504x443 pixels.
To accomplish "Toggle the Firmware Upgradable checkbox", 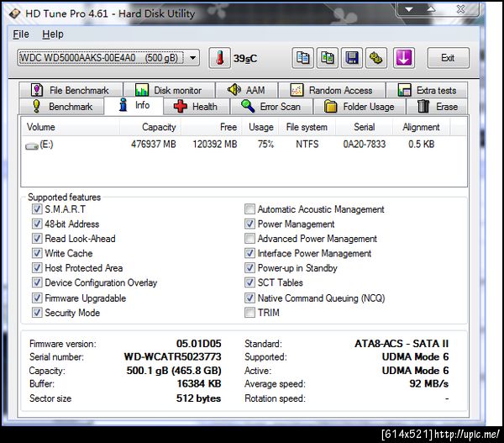I will pos(37,298).
